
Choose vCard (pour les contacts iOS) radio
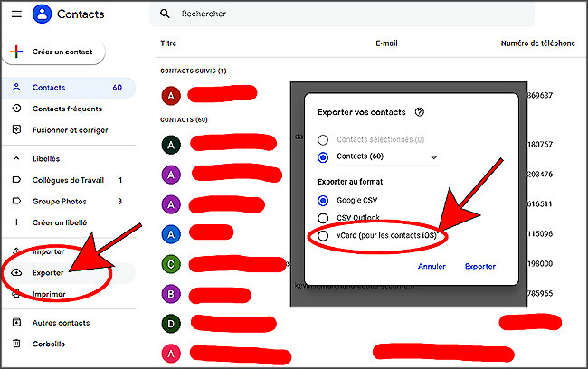pyautogui.click(x=323, y=235)
